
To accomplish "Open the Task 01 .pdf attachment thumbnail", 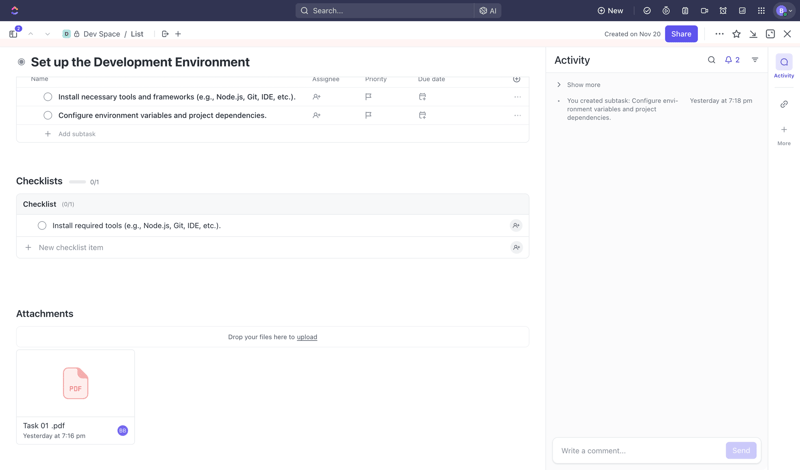I will point(76,383).
